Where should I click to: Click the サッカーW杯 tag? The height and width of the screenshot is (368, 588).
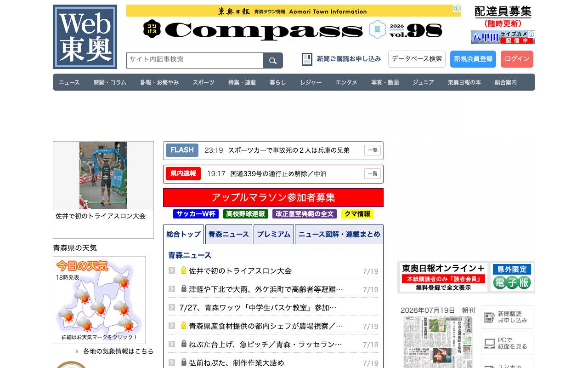click(x=196, y=214)
